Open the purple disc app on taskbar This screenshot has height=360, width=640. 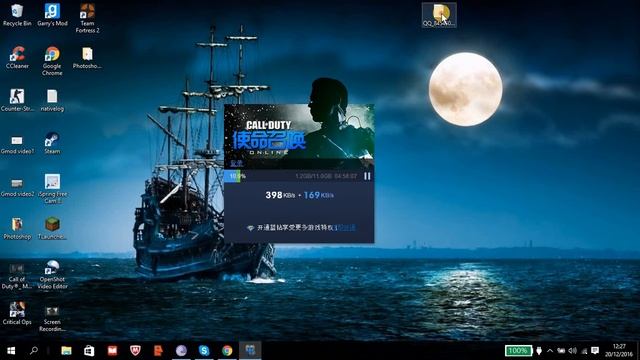click(181, 350)
